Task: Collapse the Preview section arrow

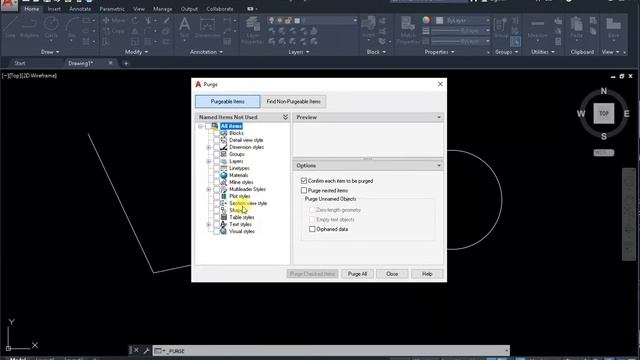Action: pos(439,117)
